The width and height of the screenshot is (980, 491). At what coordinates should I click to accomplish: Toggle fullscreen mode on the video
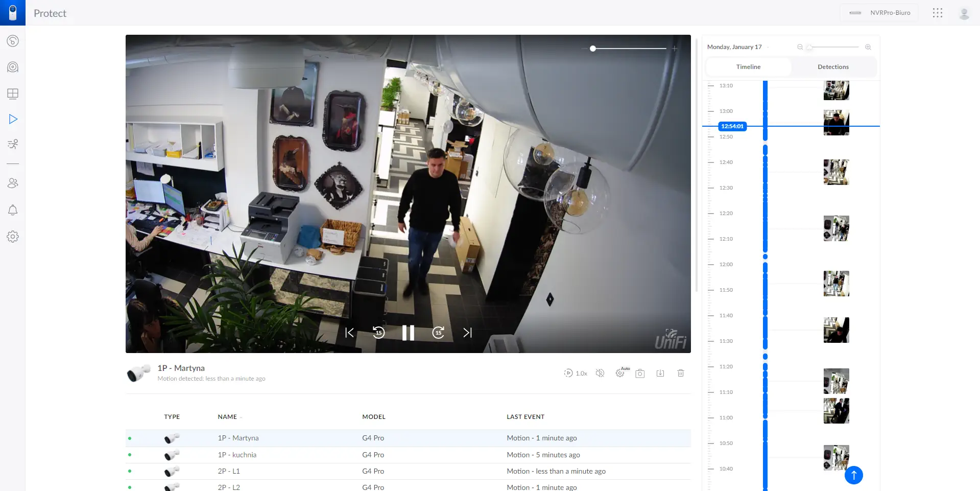tap(670, 333)
